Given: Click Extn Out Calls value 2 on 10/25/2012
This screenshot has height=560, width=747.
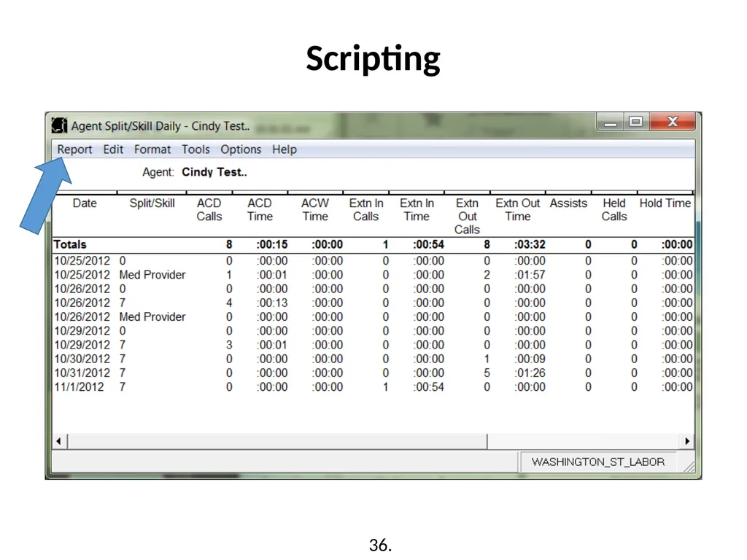Looking at the screenshot, I should pyautogui.click(x=487, y=275).
